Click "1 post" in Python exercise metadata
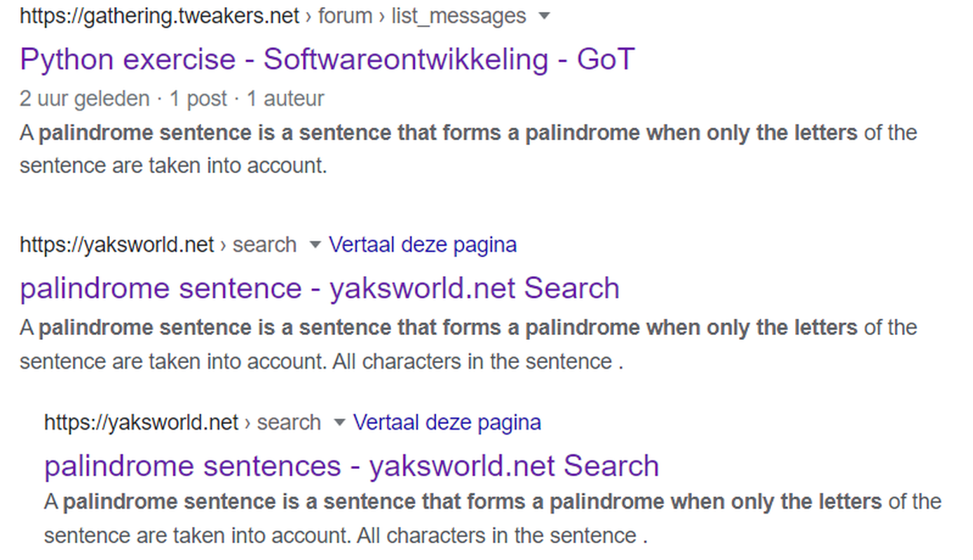 click(x=198, y=99)
